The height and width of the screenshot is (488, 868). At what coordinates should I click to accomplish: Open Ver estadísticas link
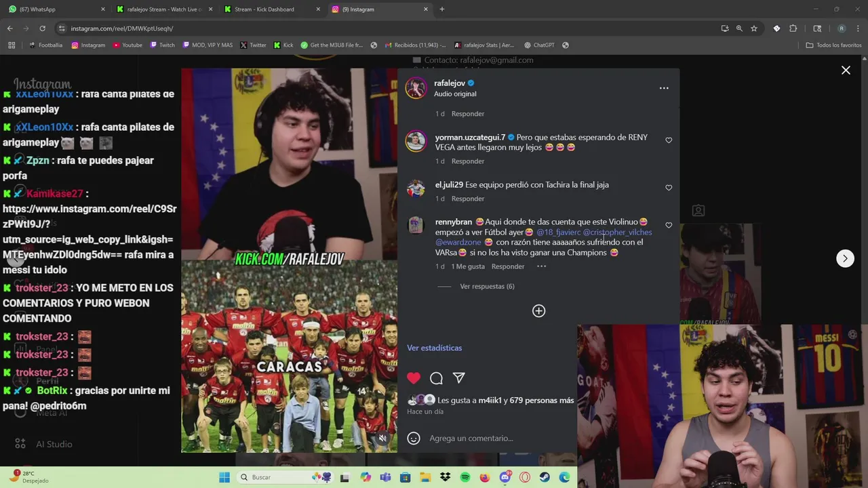pyautogui.click(x=434, y=348)
